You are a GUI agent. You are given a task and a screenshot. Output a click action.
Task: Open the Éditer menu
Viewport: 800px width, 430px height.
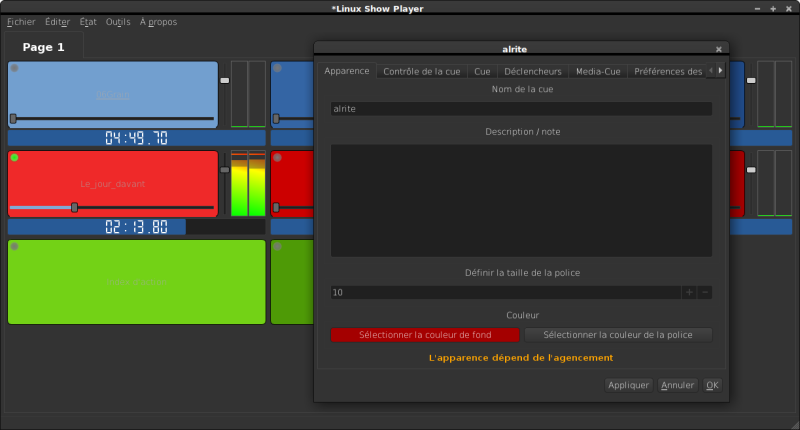point(57,22)
